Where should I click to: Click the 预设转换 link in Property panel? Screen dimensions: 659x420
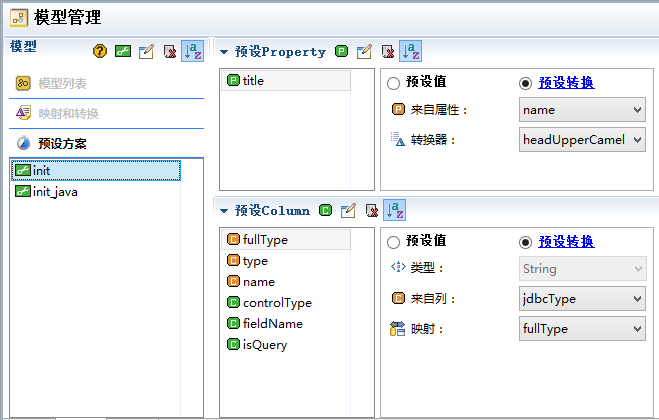click(566, 82)
